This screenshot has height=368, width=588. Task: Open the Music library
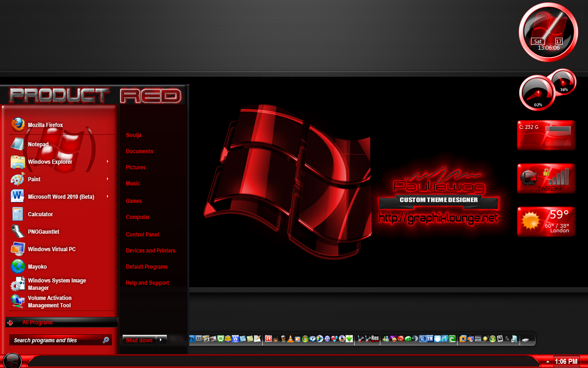click(x=133, y=184)
